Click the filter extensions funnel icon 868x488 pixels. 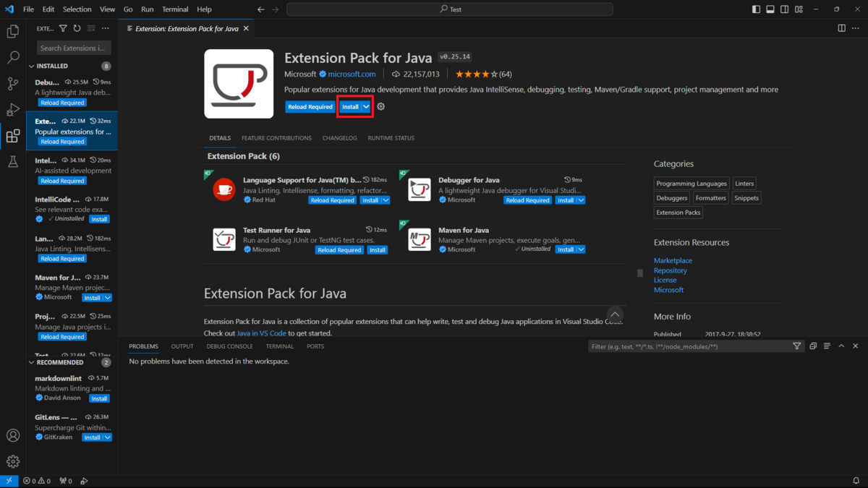tap(64, 27)
